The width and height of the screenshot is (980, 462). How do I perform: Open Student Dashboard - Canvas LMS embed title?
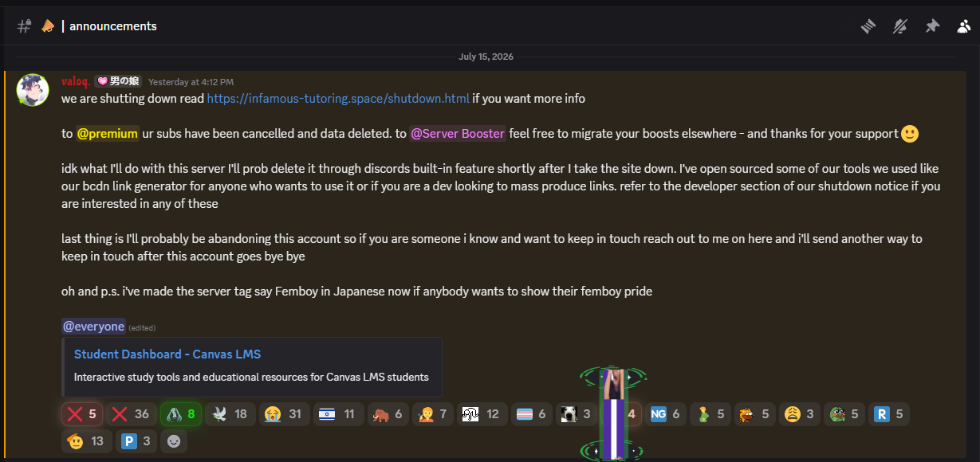coord(167,354)
